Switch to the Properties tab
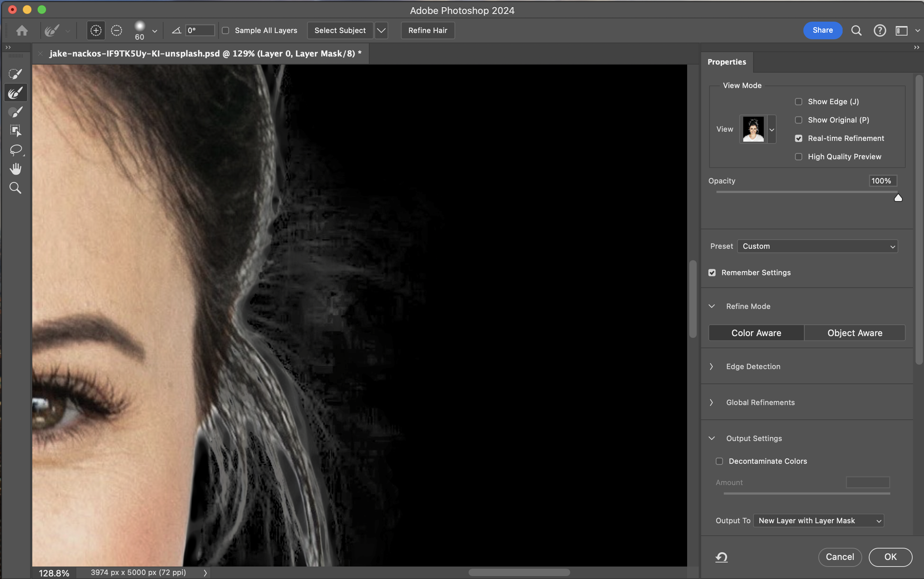The height and width of the screenshot is (579, 924). coord(727,62)
